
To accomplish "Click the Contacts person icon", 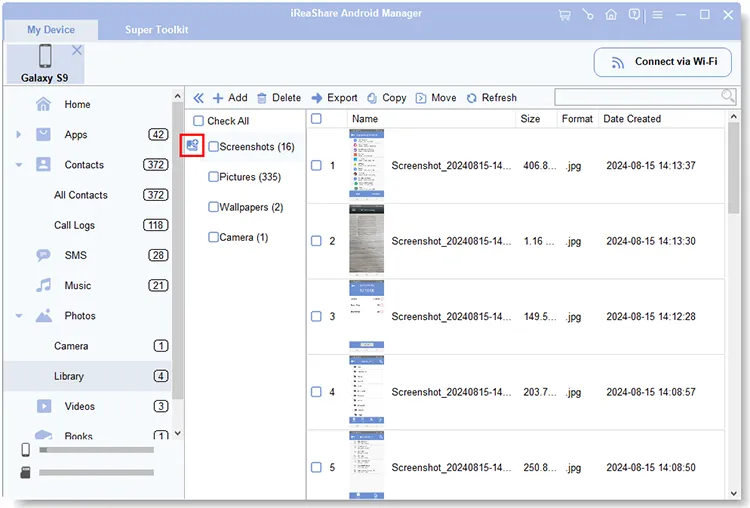I will coord(44,165).
